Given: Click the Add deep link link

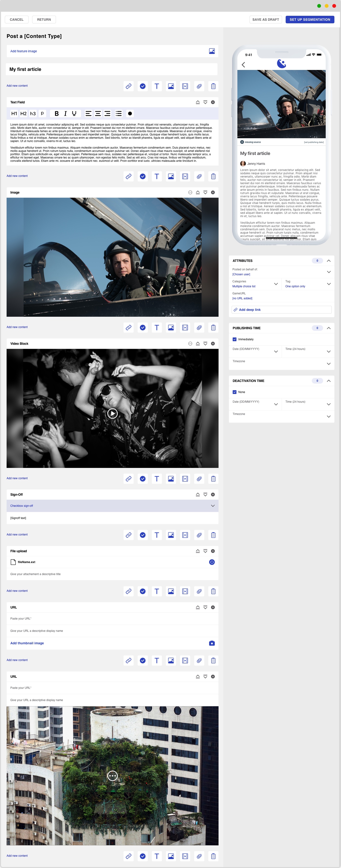Looking at the screenshot, I should [249, 310].
